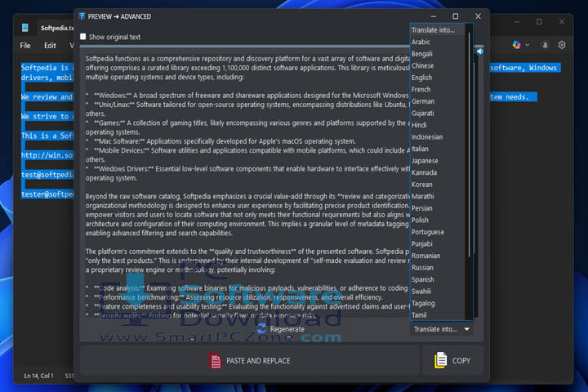This screenshot has height=392, width=588.
Task: Close the Preview Advanced window
Action: pyautogui.click(x=478, y=16)
